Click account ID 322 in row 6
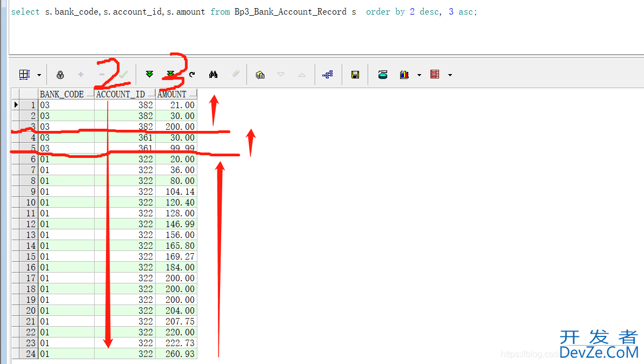Image resolution: width=644 pixels, height=364 pixels. tap(125, 159)
